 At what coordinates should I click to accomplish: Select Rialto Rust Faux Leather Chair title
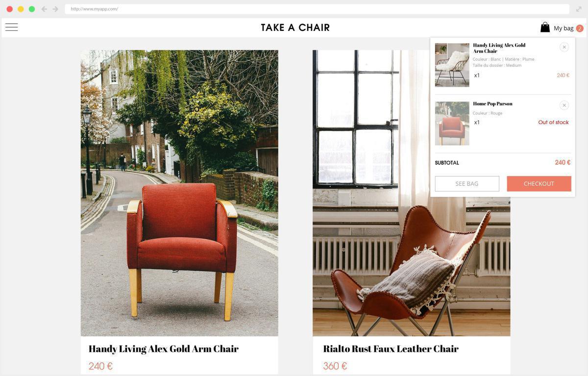391,349
